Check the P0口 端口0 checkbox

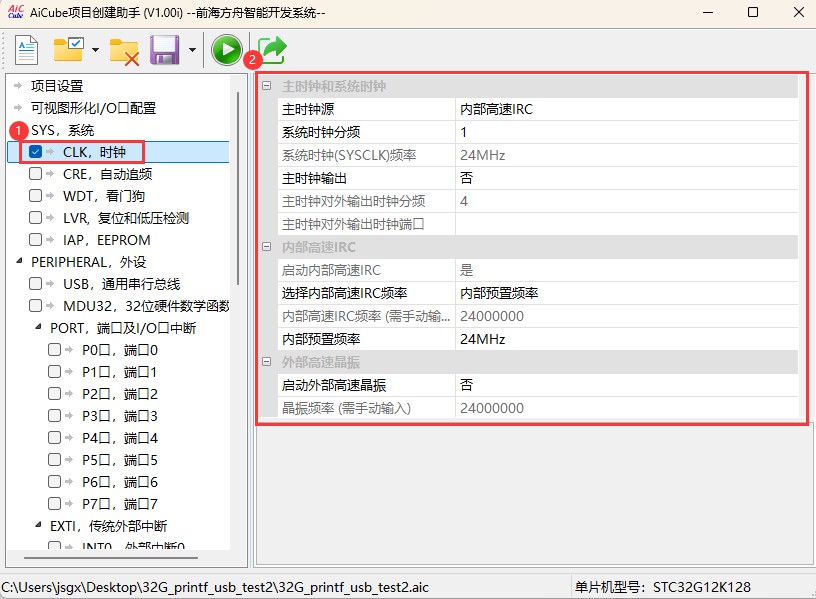coord(54,350)
